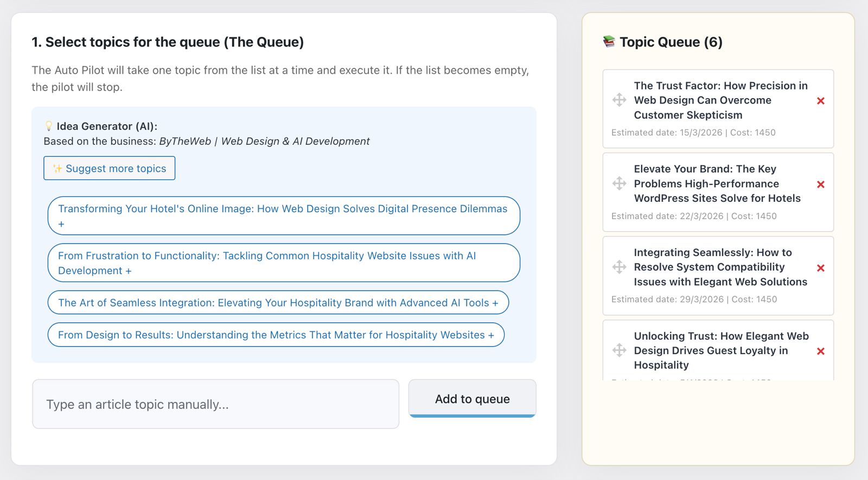Select 'The Trust Factor' queue item title

click(720, 100)
